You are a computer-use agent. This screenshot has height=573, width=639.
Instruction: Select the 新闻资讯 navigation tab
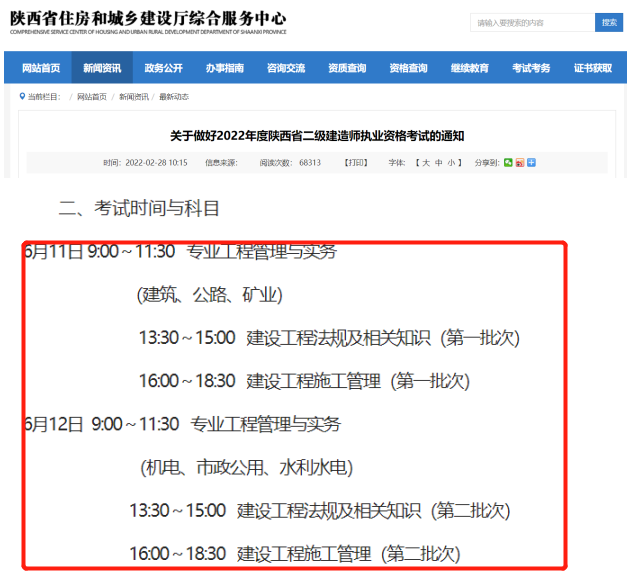click(x=102, y=68)
